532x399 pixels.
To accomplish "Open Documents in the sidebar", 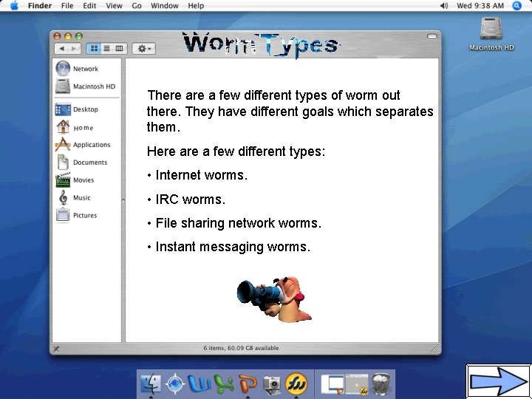I will tap(81, 162).
